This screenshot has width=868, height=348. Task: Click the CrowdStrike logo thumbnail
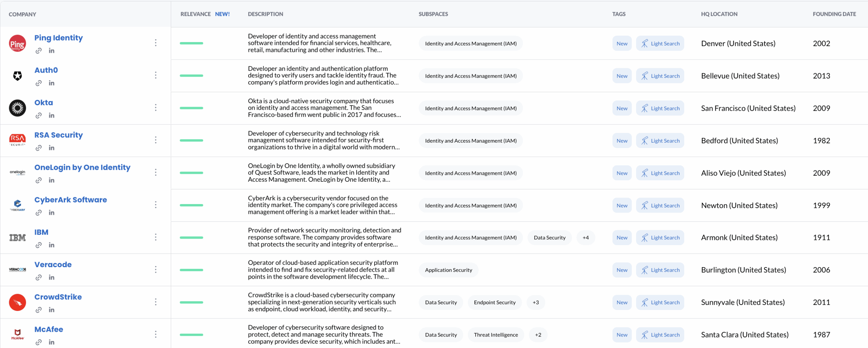[x=17, y=302]
